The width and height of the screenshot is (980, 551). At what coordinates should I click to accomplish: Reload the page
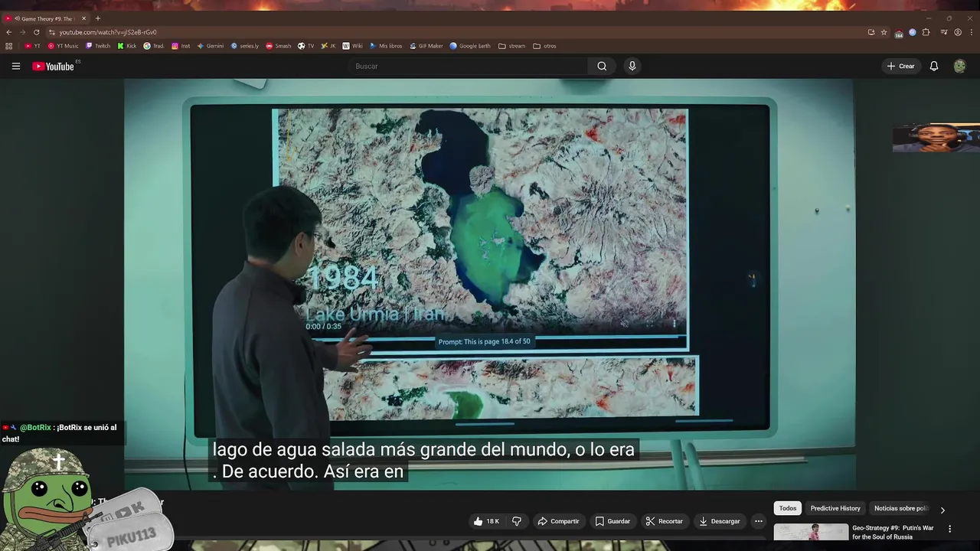[x=36, y=32]
